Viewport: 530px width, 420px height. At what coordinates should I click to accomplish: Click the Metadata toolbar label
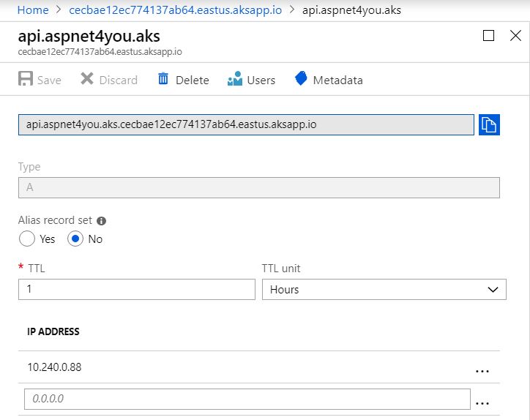(x=337, y=80)
